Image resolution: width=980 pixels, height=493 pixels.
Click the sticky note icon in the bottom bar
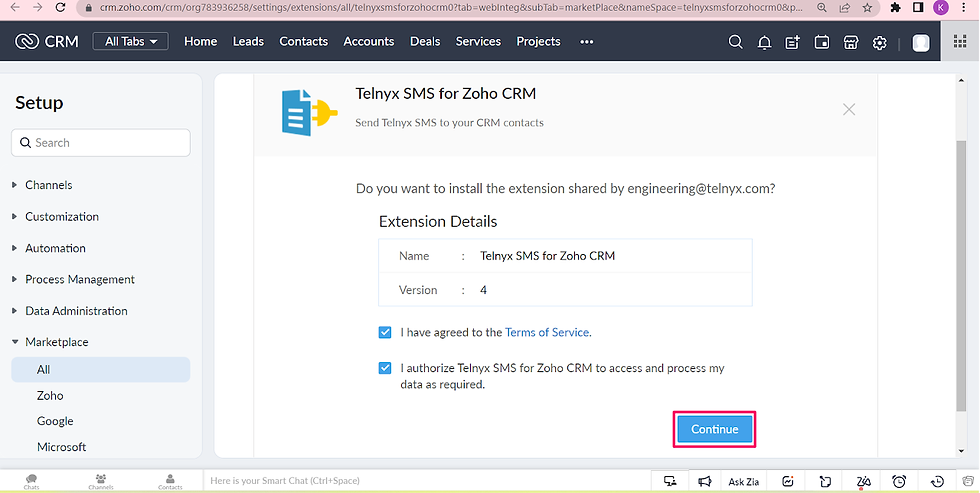[x=825, y=481]
